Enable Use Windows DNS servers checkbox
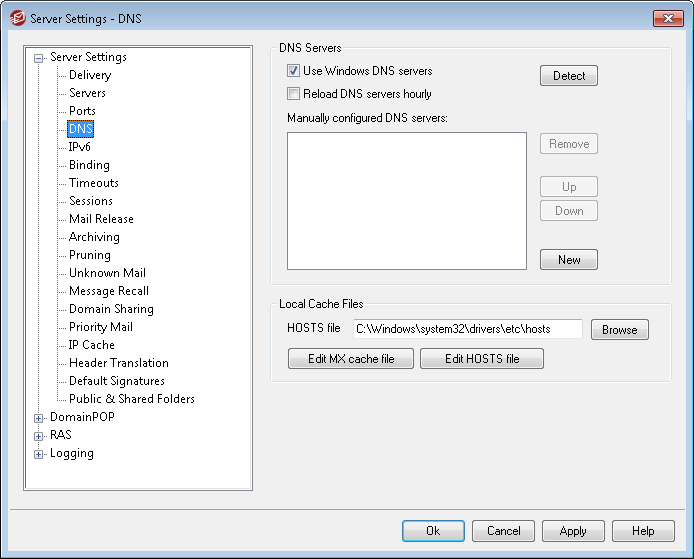 (x=294, y=72)
